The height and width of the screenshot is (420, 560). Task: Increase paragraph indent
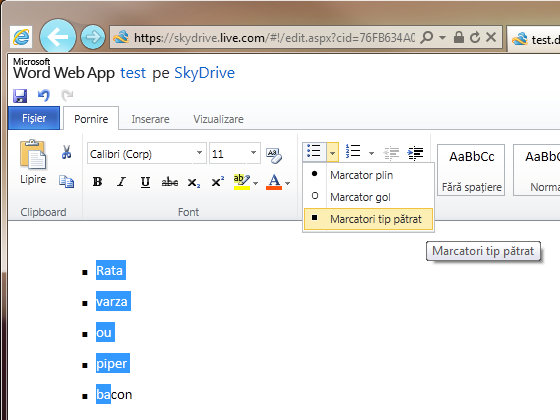point(415,153)
